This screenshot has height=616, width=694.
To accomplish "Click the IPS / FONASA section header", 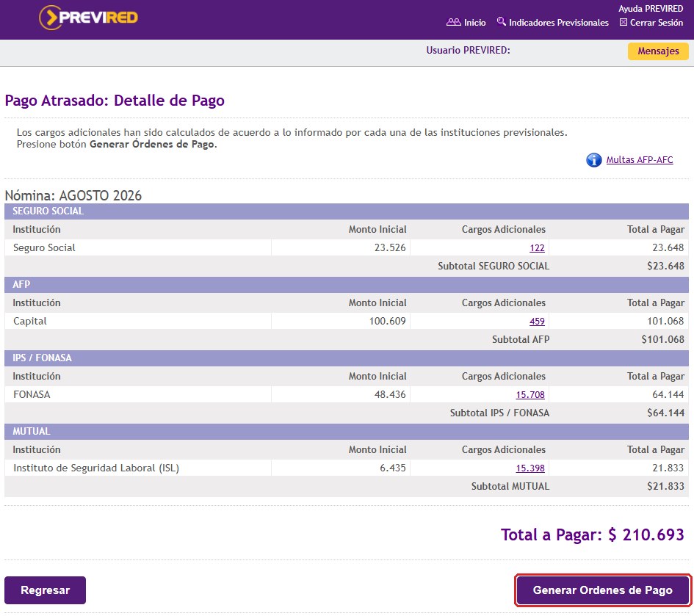I will click(x=347, y=358).
